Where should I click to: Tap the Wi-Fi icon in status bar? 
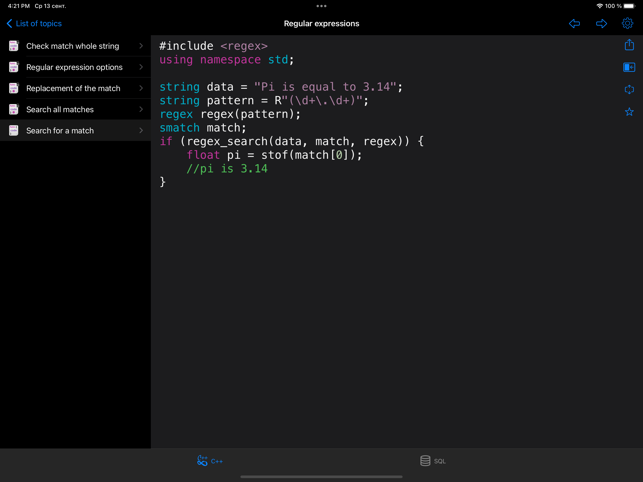coord(600,6)
